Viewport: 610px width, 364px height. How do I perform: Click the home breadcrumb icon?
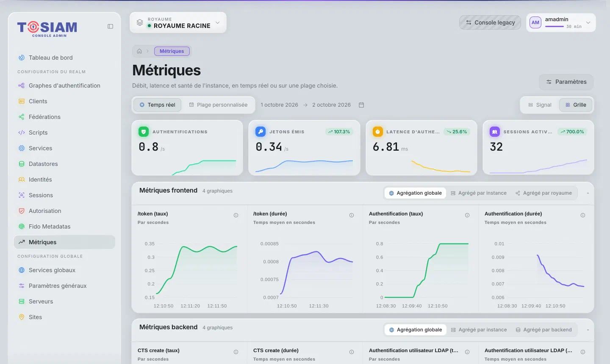139,51
